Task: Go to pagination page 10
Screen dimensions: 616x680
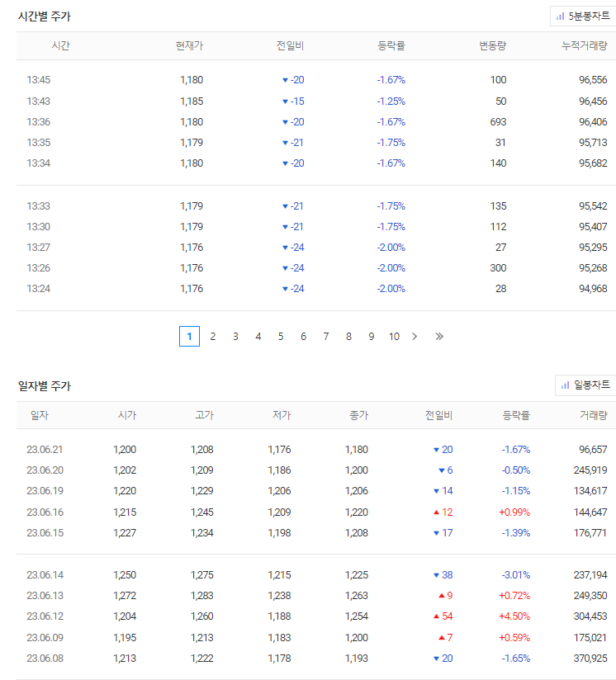Action: point(394,337)
